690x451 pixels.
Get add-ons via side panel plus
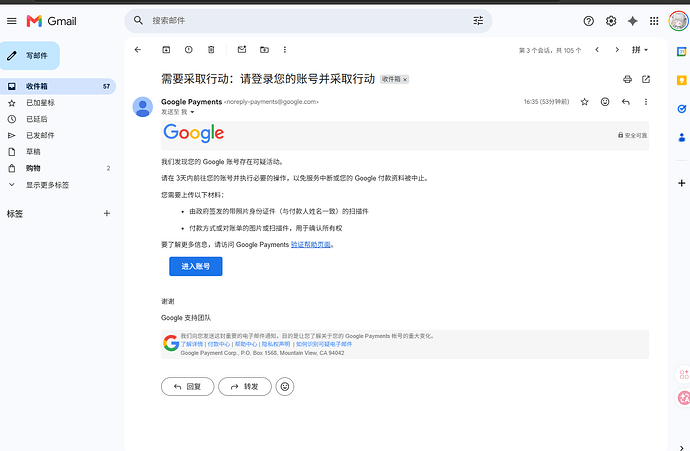click(681, 183)
